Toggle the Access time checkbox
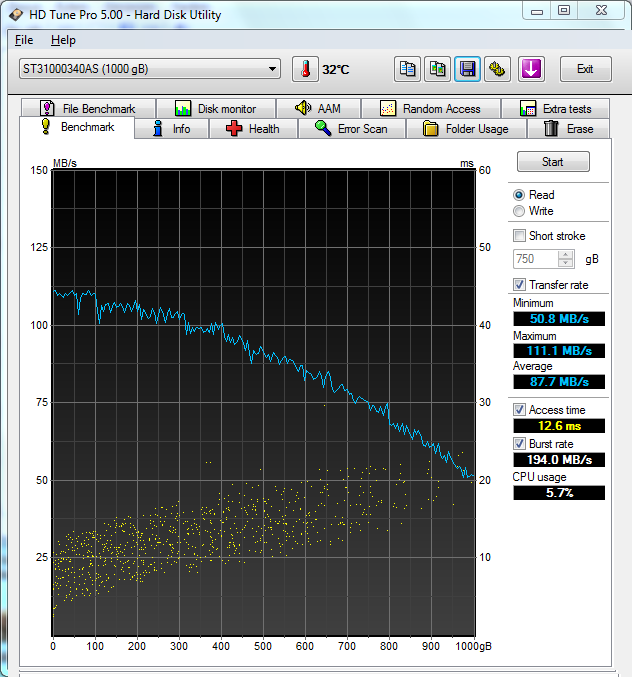 [519, 410]
